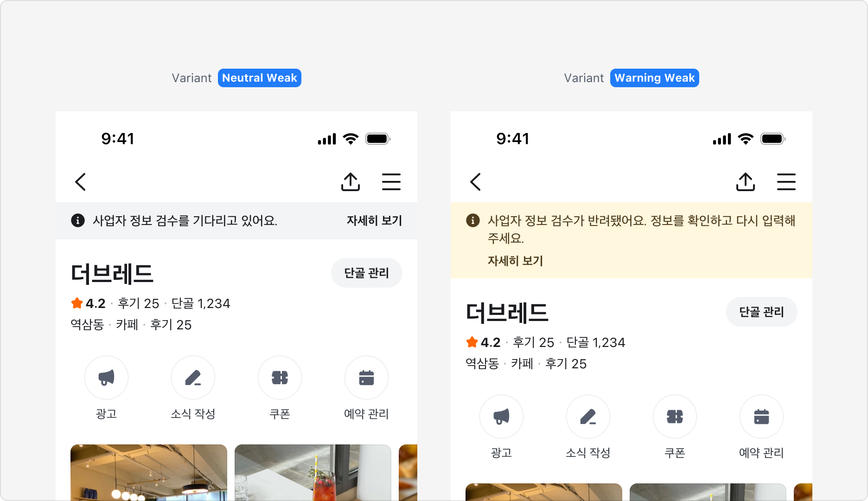Tap the 단골 관리 button
The height and width of the screenshot is (501, 868).
[367, 273]
